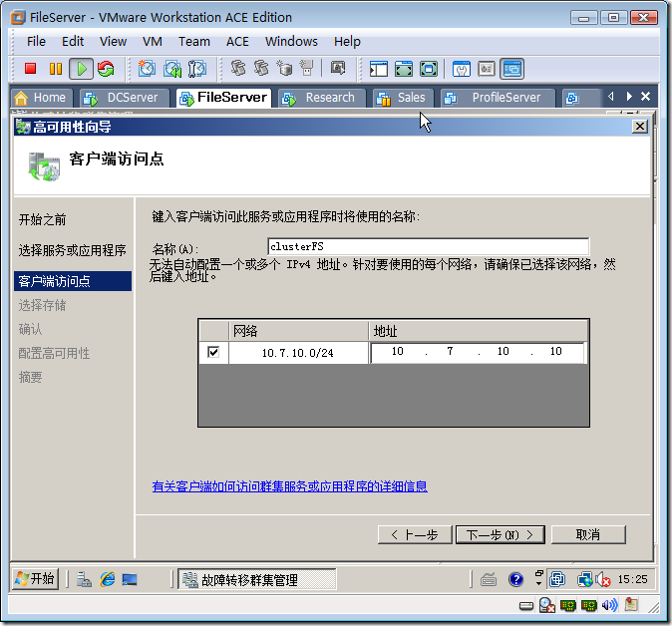This screenshot has width=672, height=626.
Task: Click the second ACE packages toolbar icon
Action: point(261,68)
